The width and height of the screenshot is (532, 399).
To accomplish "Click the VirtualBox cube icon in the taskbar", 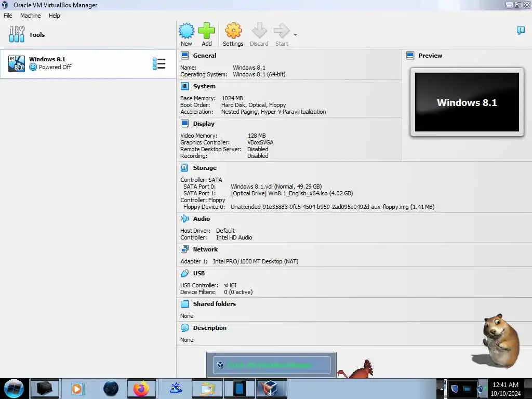I will tap(271, 389).
